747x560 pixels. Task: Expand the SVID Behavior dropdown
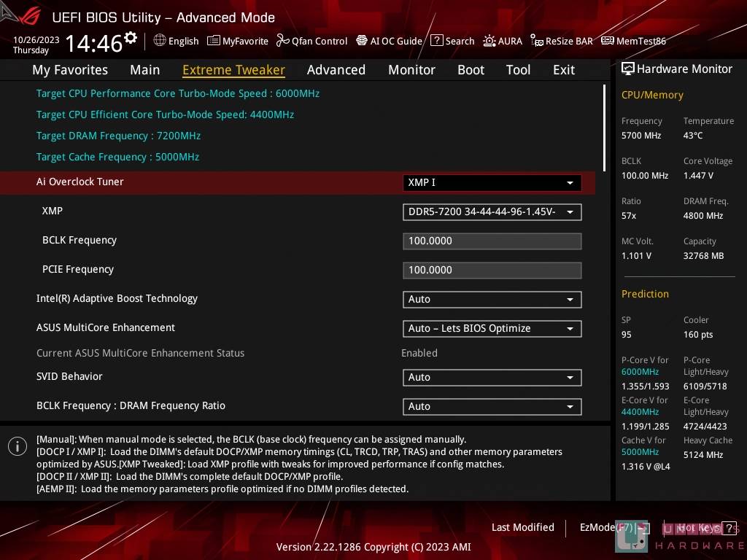click(492, 377)
